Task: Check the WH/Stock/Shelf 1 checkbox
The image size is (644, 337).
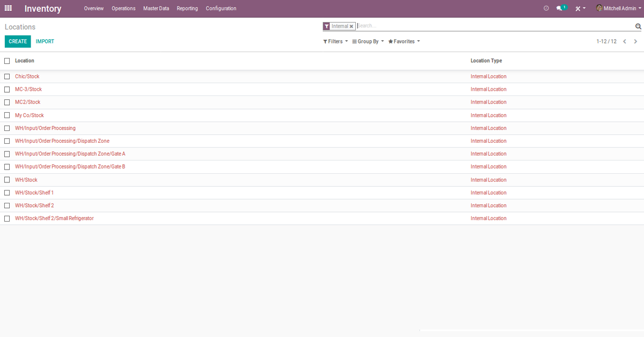Action: coord(7,193)
